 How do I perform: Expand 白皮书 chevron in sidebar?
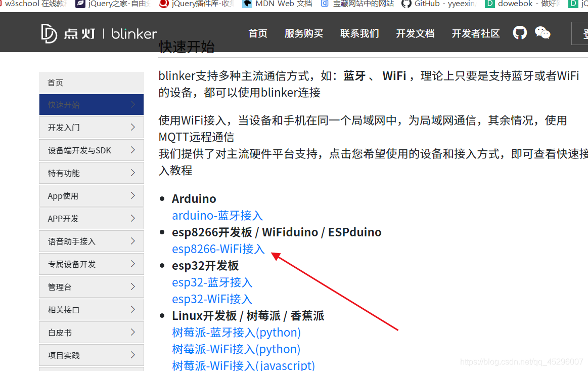[x=133, y=333]
